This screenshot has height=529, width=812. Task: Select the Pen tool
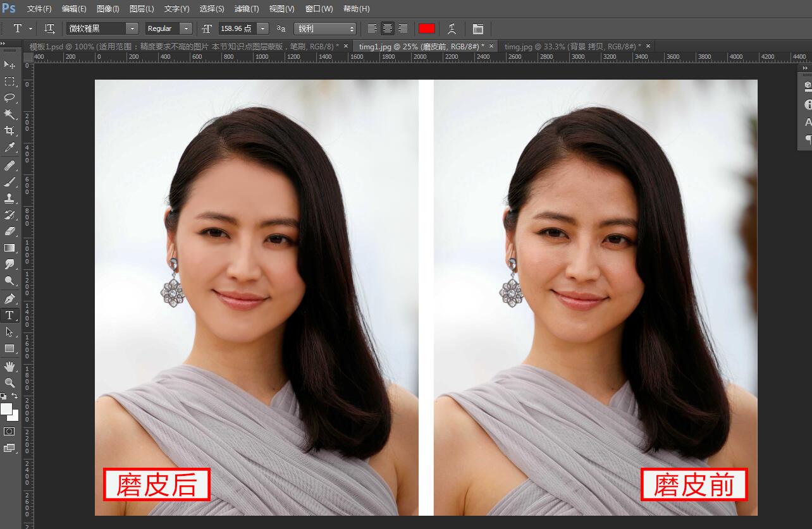point(9,299)
